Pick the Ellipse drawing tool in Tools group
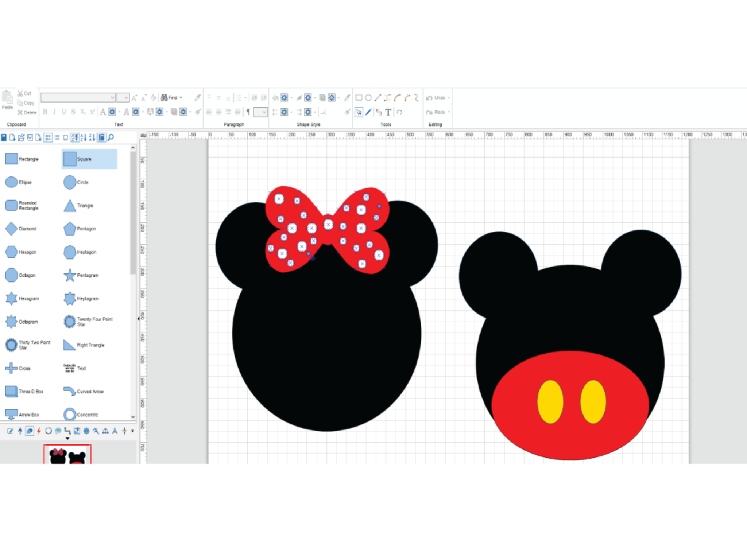Screen dimensions: 747x560 (368, 98)
